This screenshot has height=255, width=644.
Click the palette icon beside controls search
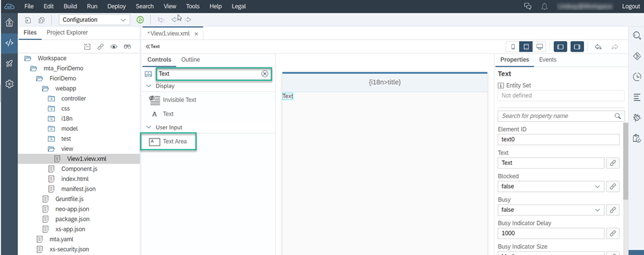point(148,74)
